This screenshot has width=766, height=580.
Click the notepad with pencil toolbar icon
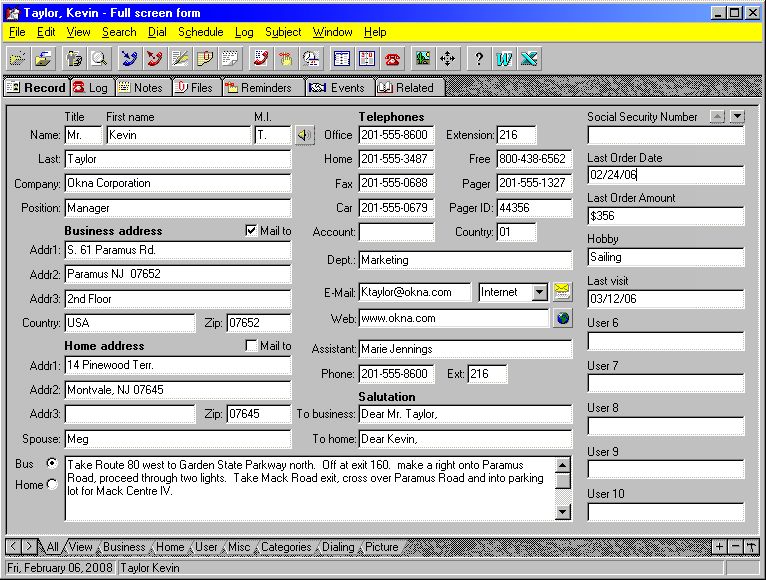coord(180,59)
